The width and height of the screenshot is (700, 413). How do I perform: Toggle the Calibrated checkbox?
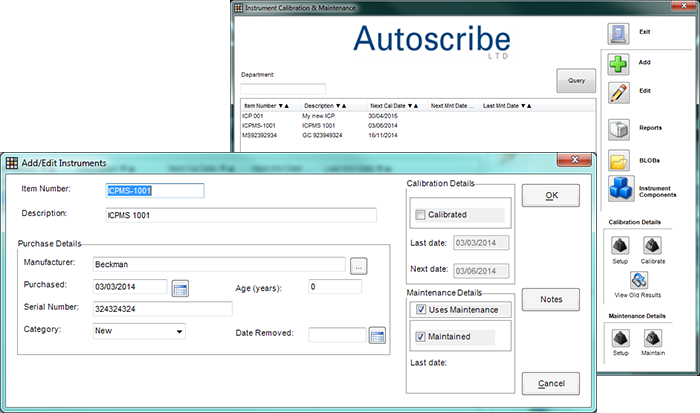(420, 215)
